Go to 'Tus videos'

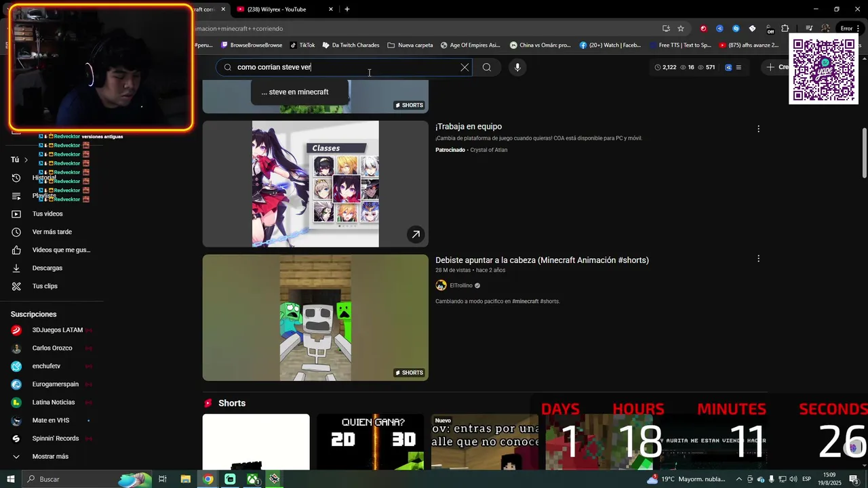(x=47, y=214)
